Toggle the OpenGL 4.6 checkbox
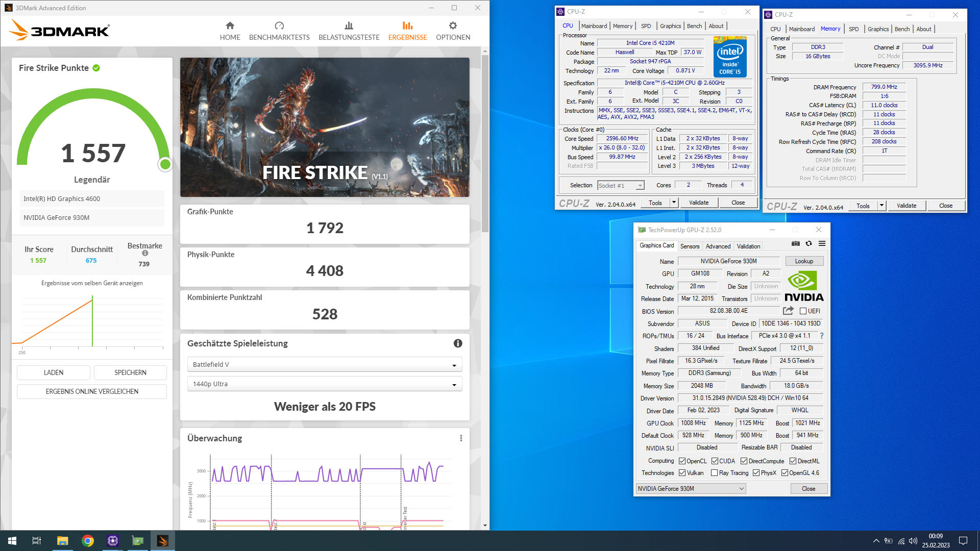This screenshot has height=551, width=980. [785, 473]
